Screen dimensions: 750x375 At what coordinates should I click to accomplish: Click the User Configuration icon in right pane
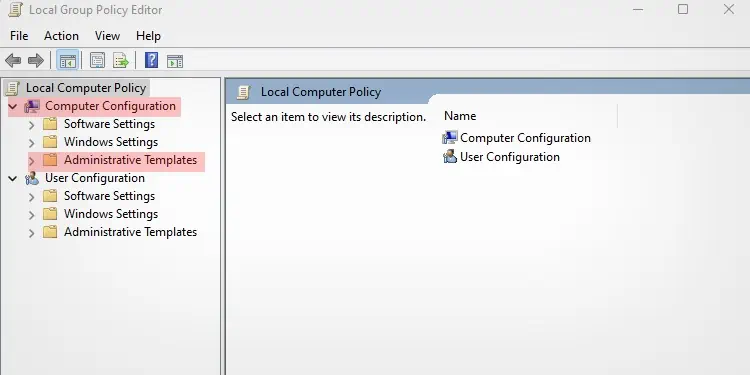tap(450, 157)
